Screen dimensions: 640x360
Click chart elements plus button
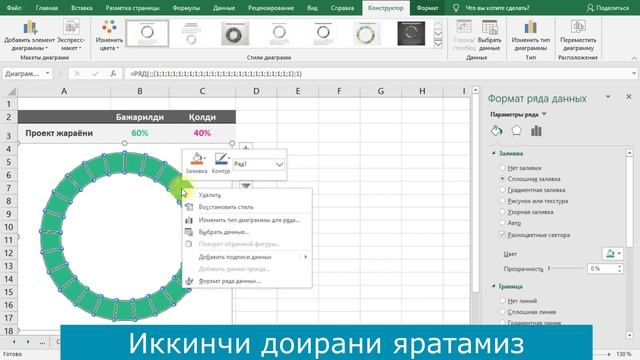pyautogui.click(x=246, y=147)
